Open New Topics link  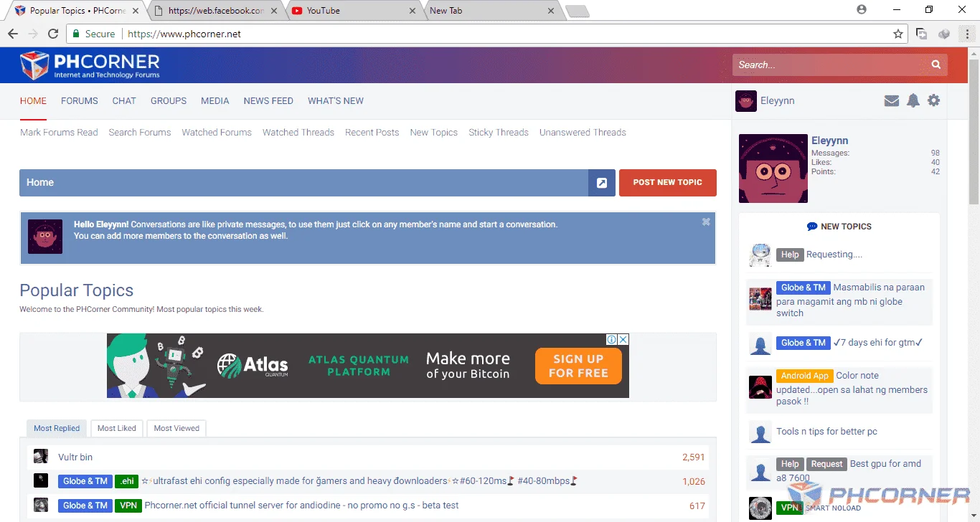tap(434, 133)
